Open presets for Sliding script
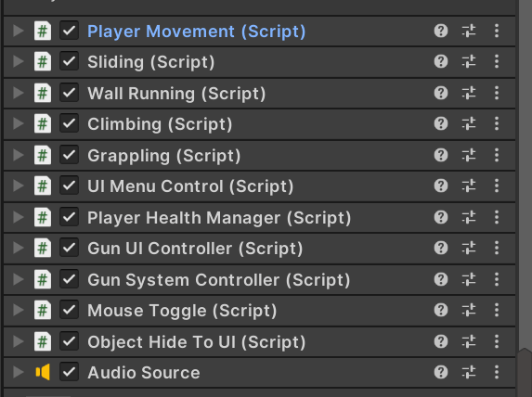 (x=469, y=62)
